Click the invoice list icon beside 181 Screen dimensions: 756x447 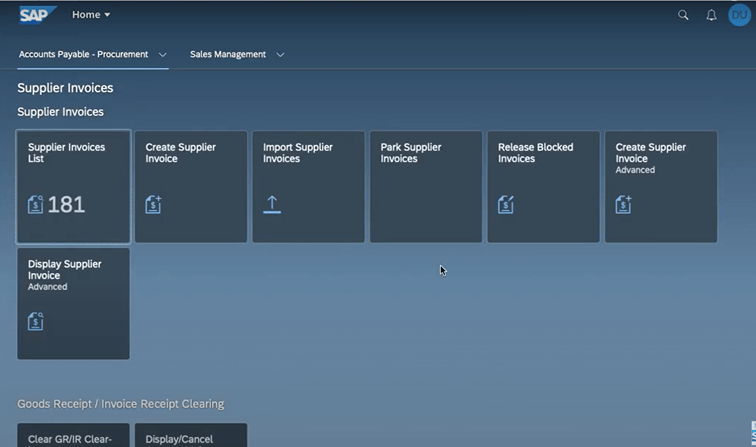pos(36,204)
